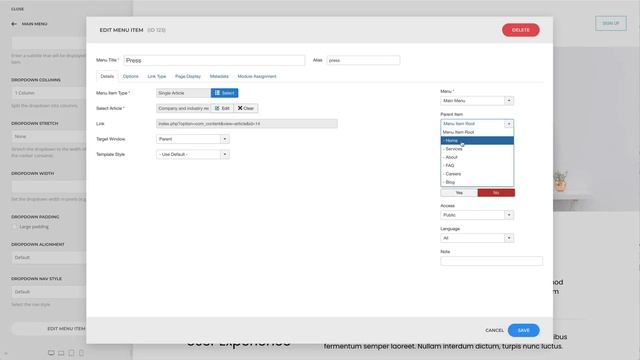Cancel editing the menu item

494,330
